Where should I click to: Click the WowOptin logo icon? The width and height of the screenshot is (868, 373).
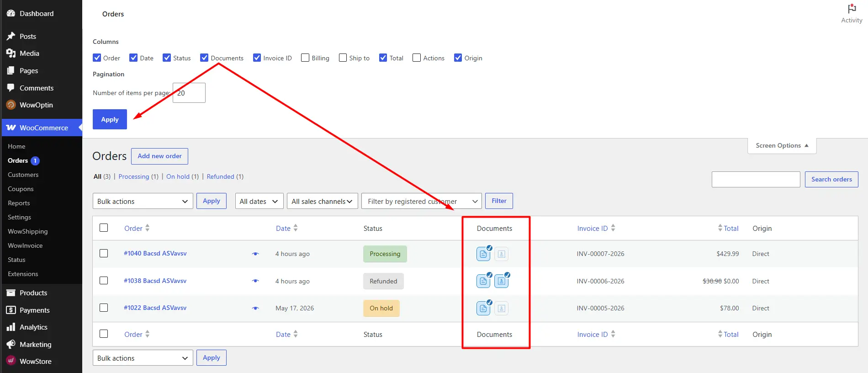tap(11, 105)
